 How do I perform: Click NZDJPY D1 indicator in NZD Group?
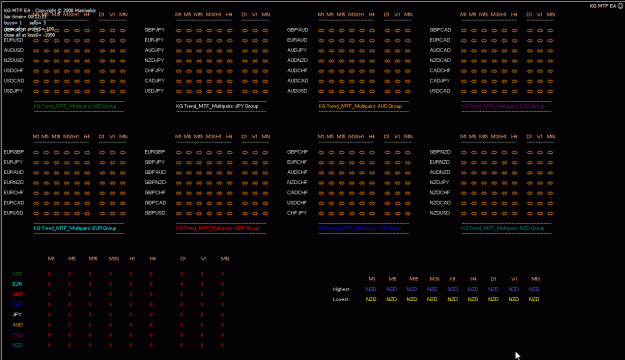(x=530, y=183)
